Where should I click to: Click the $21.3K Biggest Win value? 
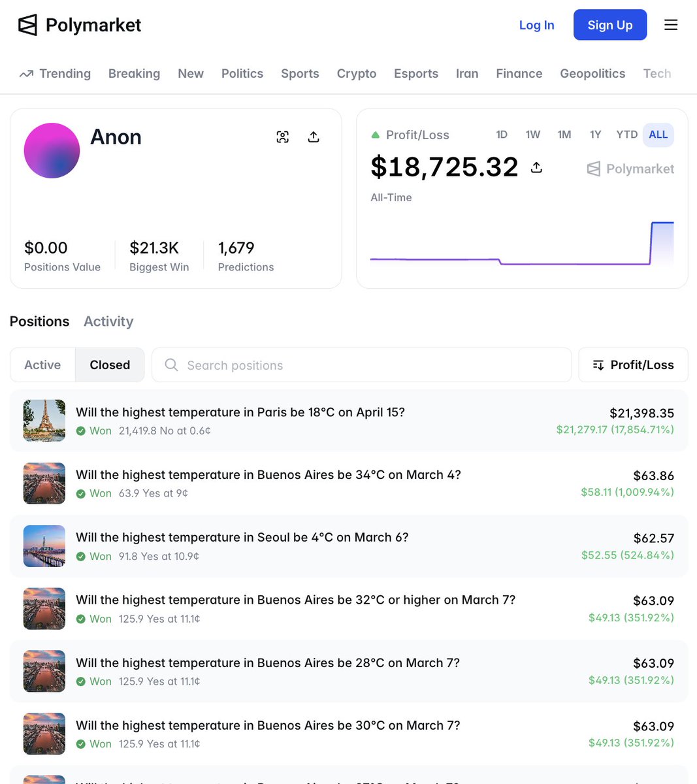click(x=154, y=248)
